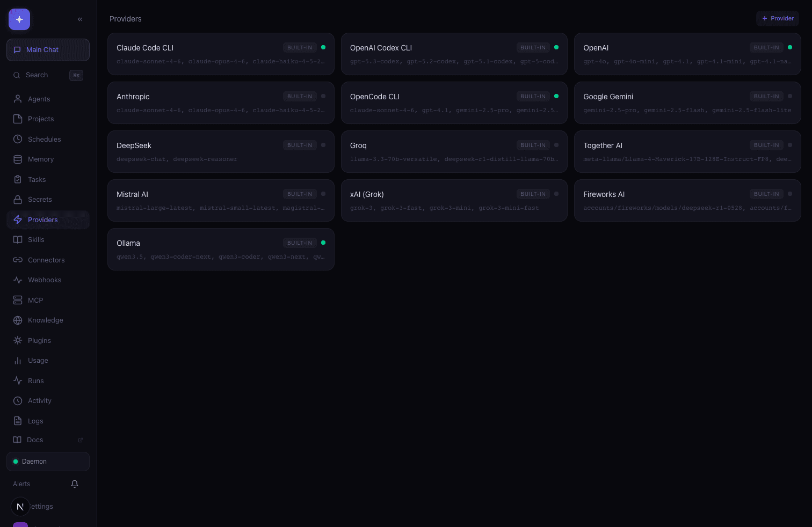Click the Alerts bell icon
This screenshot has width=812, height=527.
pos(75,484)
